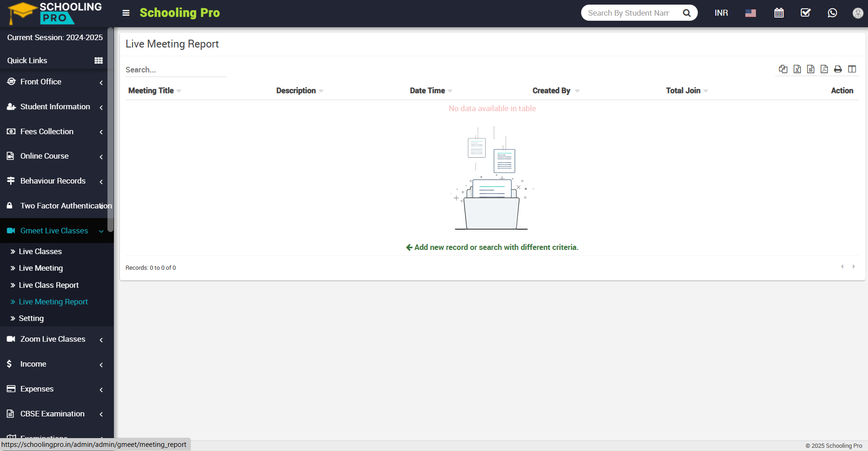Open the Schooling Pro logo home
The image size is (868, 451).
(x=55, y=13)
